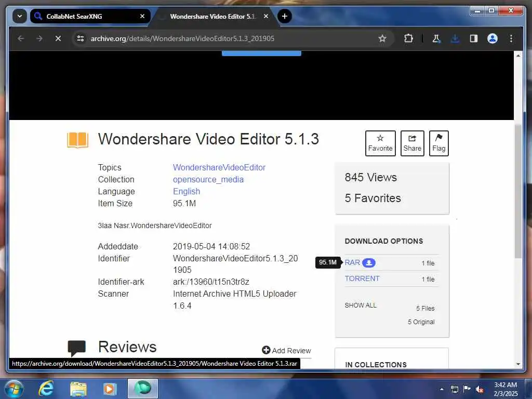The height and width of the screenshot is (399, 532).
Task: Select the description 3laa Nasr.WondershareVideoEditor
Action: tap(155, 225)
